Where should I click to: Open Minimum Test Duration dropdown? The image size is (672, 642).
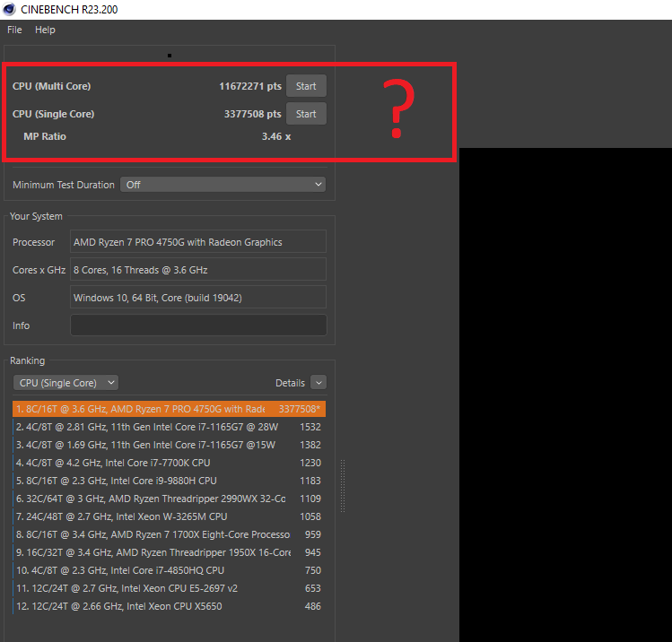223,185
